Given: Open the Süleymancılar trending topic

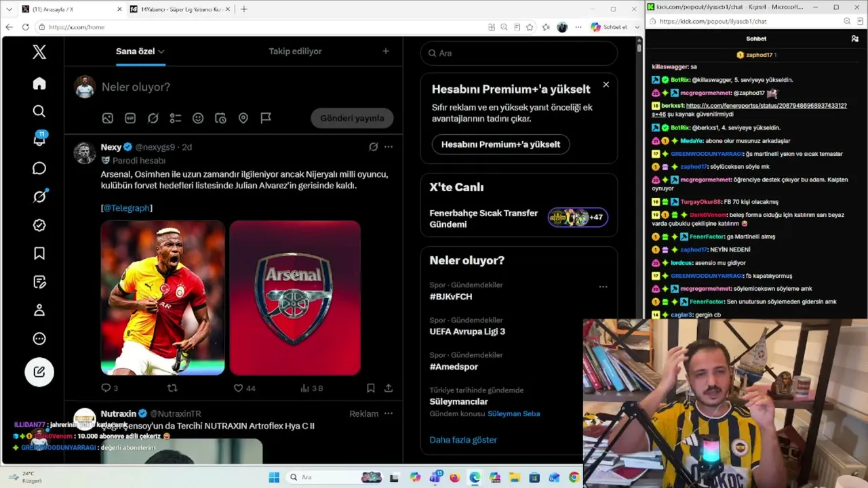Looking at the screenshot, I should (458, 401).
